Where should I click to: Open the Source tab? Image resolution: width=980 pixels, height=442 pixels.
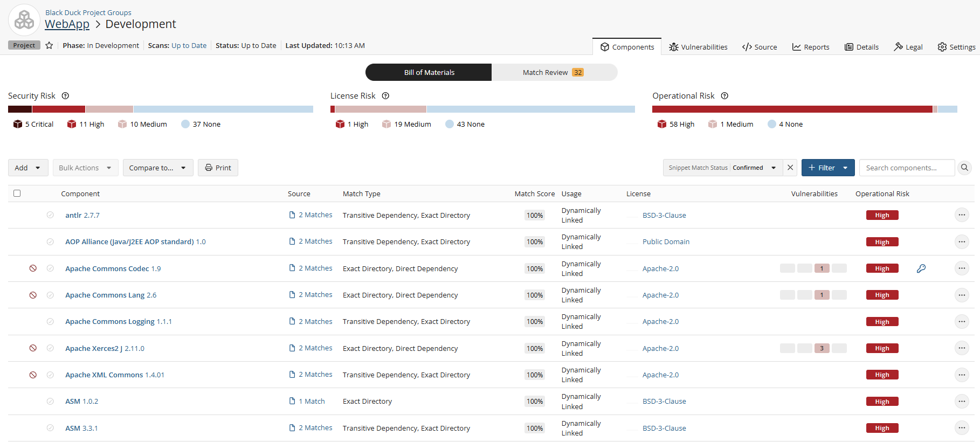pyautogui.click(x=760, y=47)
